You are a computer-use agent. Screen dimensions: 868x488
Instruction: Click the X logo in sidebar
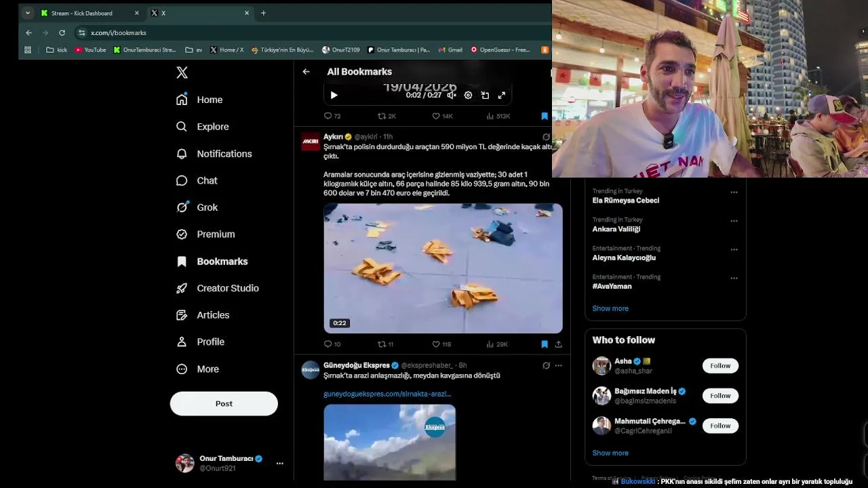pos(182,73)
